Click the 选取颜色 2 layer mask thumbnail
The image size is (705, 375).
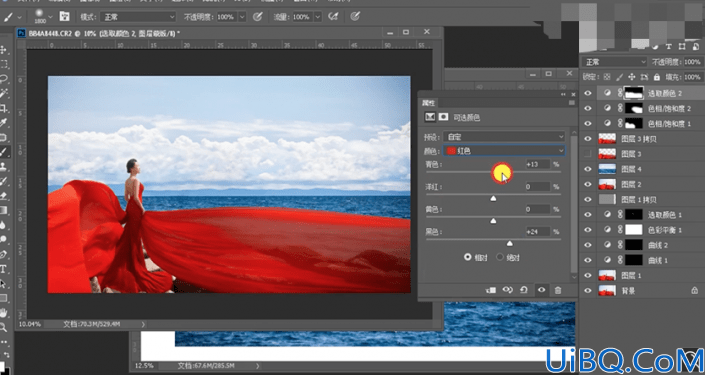[634, 93]
